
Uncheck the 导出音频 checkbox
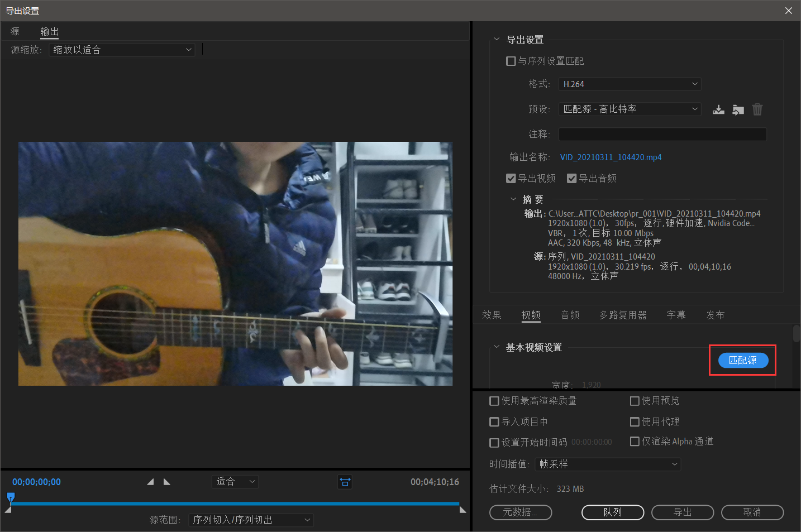pyautogui.click(x=571, y=178)
